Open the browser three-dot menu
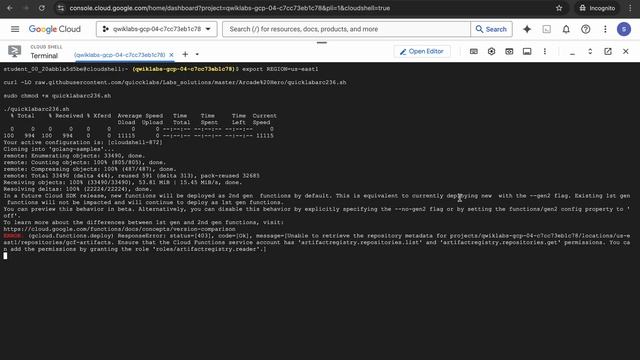This screenshot has height=360, width=640. 630,8
